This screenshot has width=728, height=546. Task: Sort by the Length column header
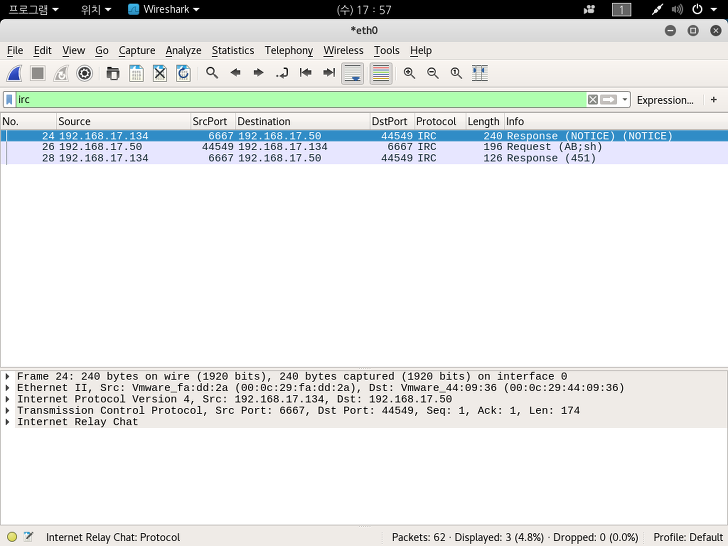click(485, 121)
